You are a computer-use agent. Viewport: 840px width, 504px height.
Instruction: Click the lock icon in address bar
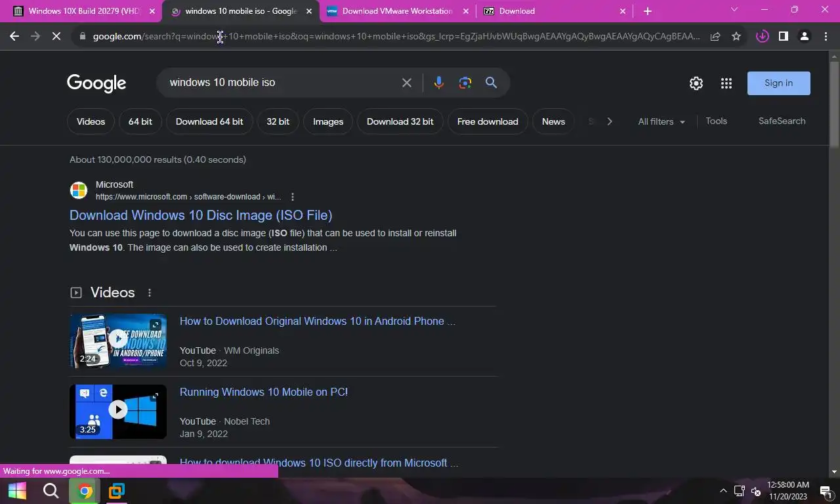pyautogui.click(x=82, y=37)
